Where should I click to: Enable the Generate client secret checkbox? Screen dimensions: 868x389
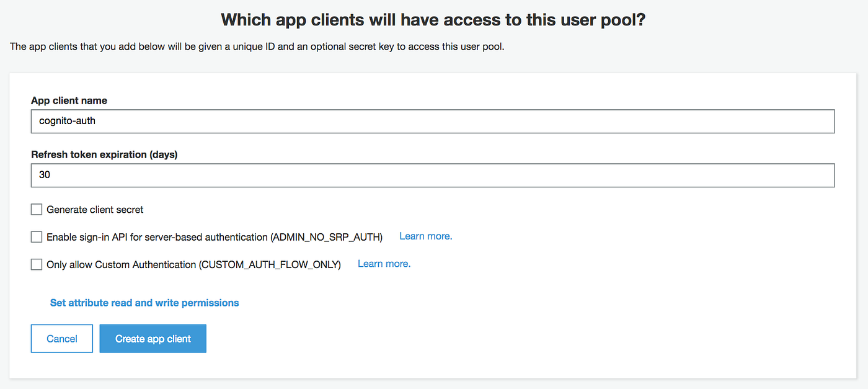click(36, 209)
